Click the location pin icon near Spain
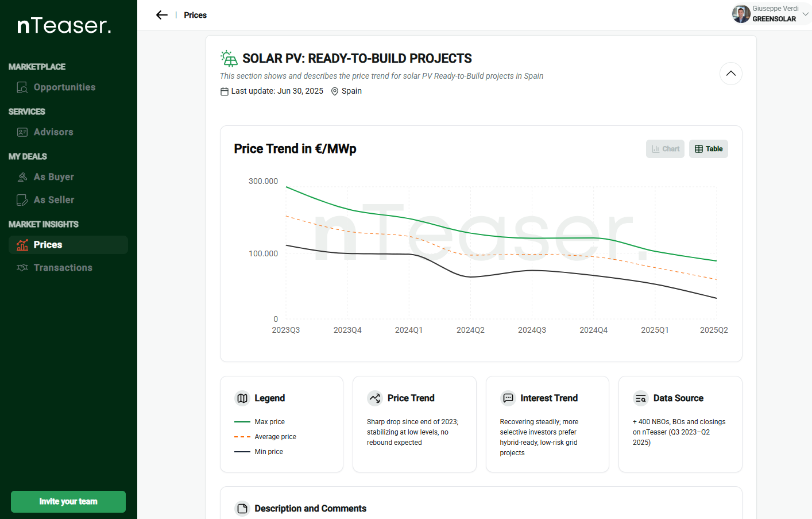This screenshot has height=519, width=812. click(x=335, y=91)
